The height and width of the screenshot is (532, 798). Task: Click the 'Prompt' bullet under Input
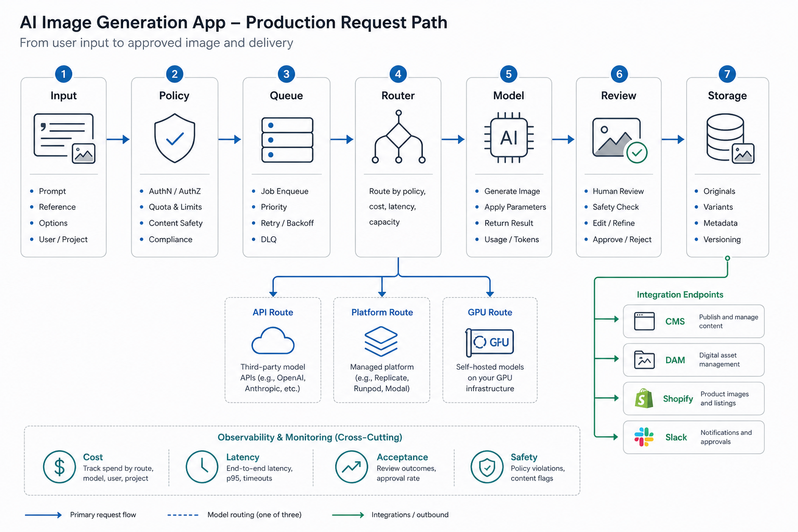pos(52,191)
